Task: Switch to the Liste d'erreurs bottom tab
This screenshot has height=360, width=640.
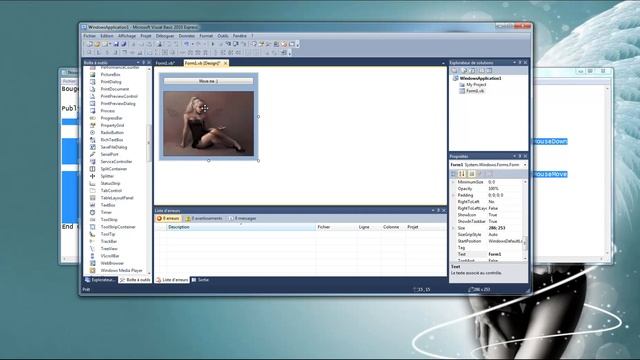Action: [x=172, y=280]
